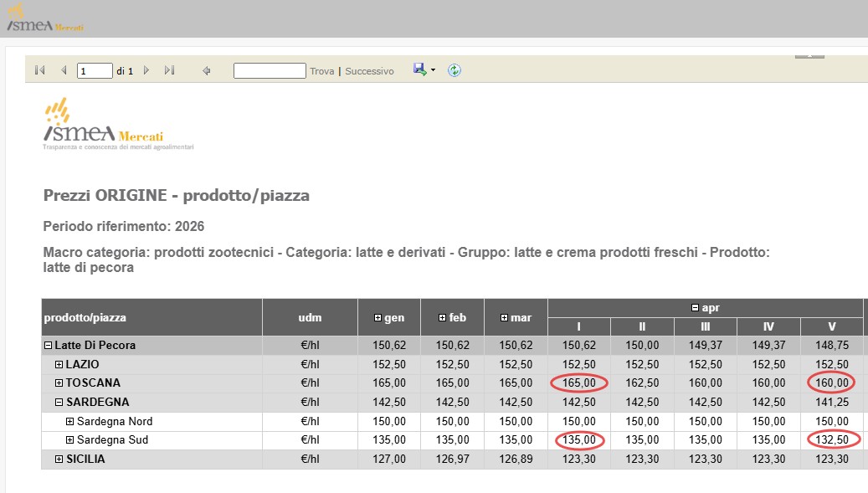Click Periodo riferimento: 2026 text
868x493 pixels.
pos(123,226)
